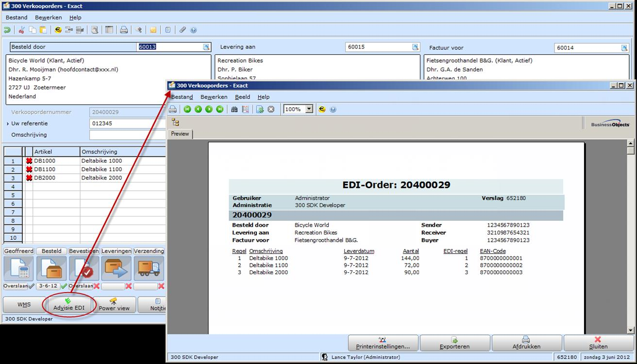This screenshot has height=364, width=637.
Task: Click the help icon in the preview toolbar
Action: point(333,109)
